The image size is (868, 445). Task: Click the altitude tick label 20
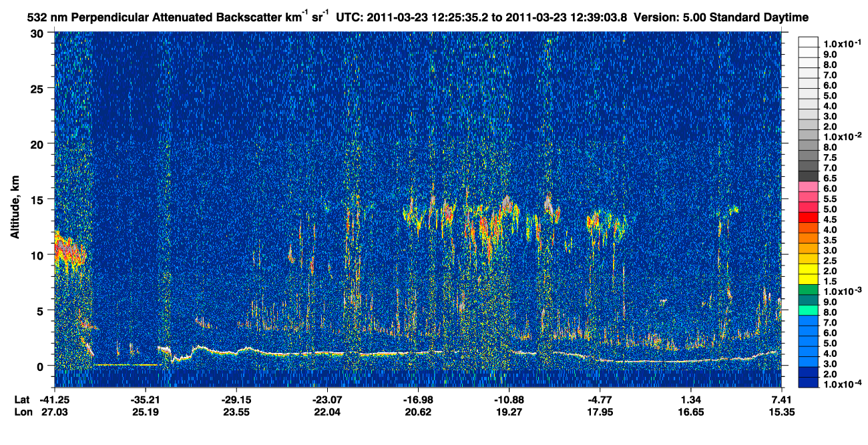(x=37, y=143)
